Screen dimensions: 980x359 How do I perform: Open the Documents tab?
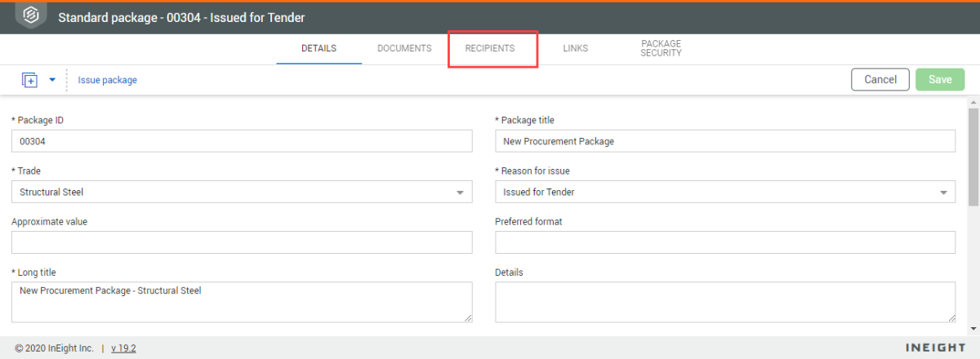point(404,48)
